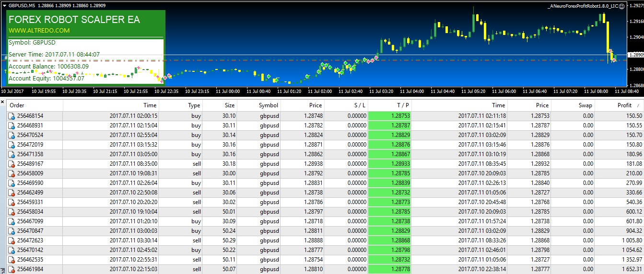Click the order icon beside 256470847

point(12,231)
